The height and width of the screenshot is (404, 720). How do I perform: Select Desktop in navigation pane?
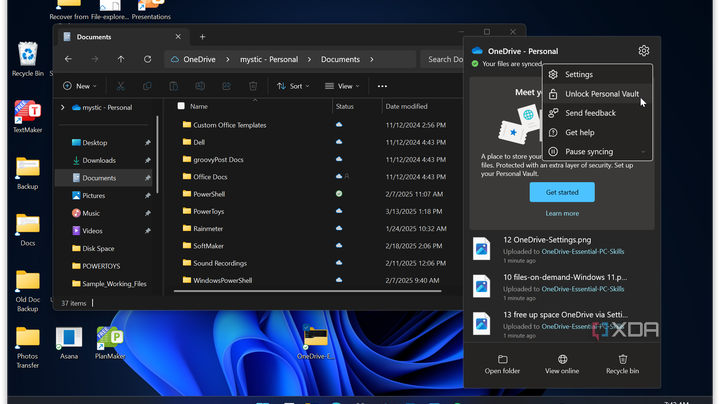[x=104, y=143]
